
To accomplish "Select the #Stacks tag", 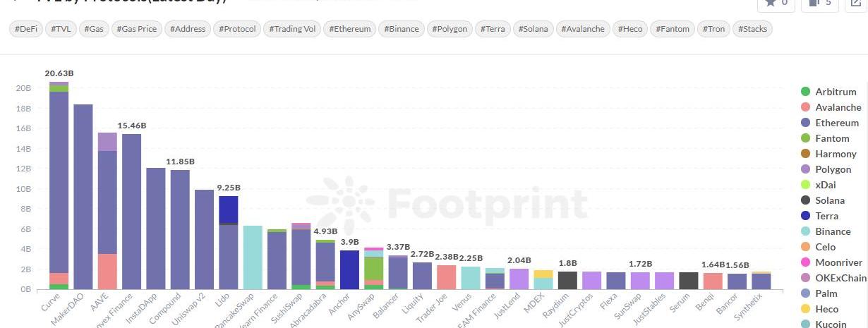I will tap(753, 29).
